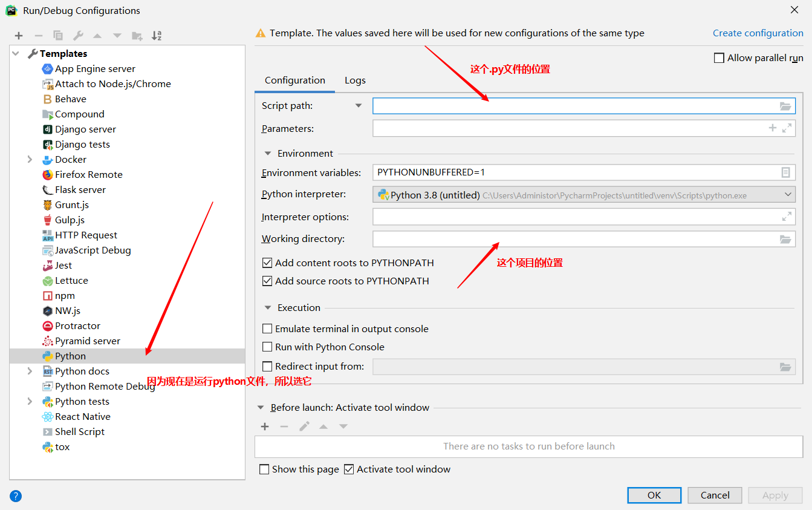Click the Before launch move down arrow
The height and width of the screenshot is (510, 812).
click(343, 427)
